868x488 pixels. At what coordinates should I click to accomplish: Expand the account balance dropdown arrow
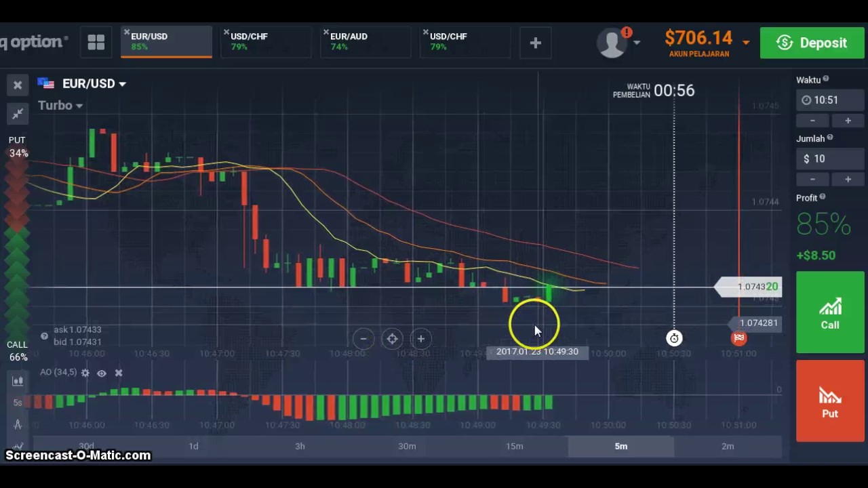tap(746, 42)
